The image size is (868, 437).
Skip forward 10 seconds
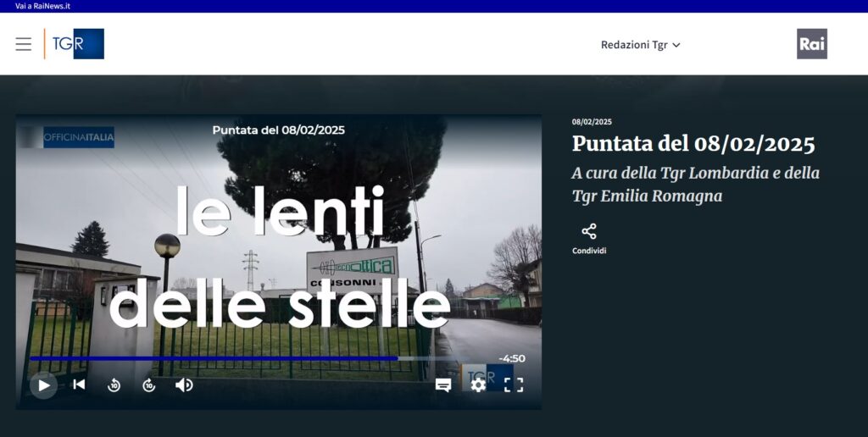149,385
